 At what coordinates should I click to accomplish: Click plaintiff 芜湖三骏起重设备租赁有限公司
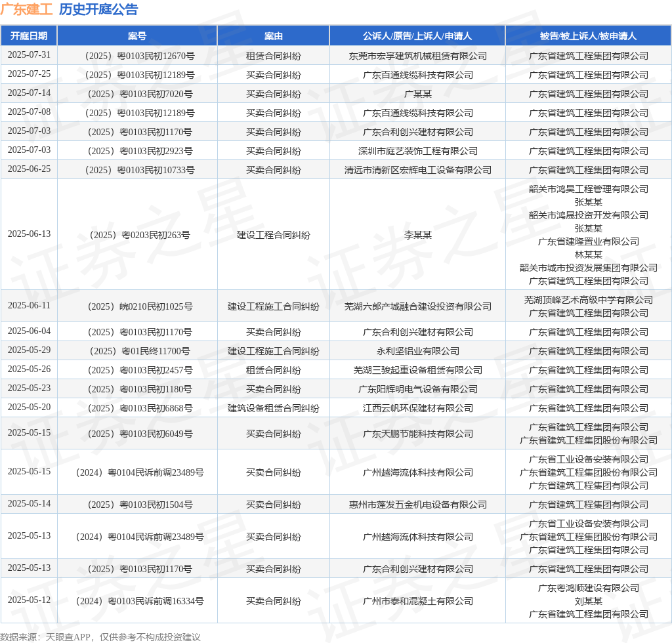418,370
